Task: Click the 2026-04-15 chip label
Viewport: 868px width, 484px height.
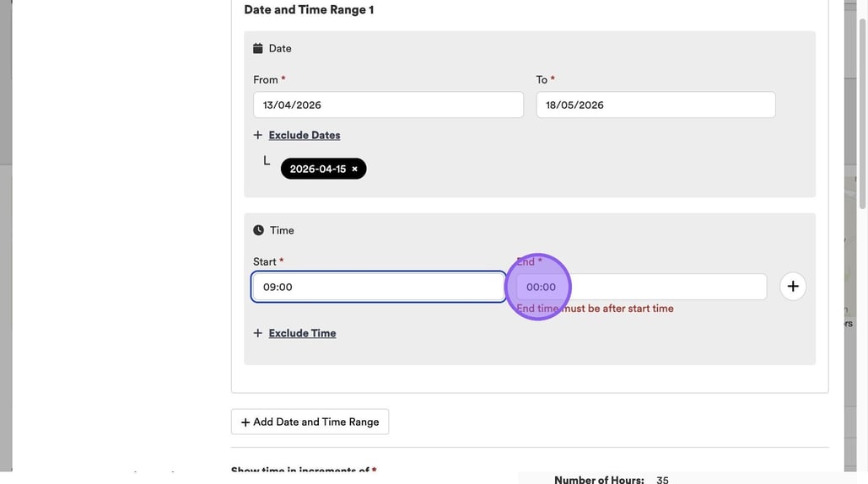Action: [x=317, y=169]
